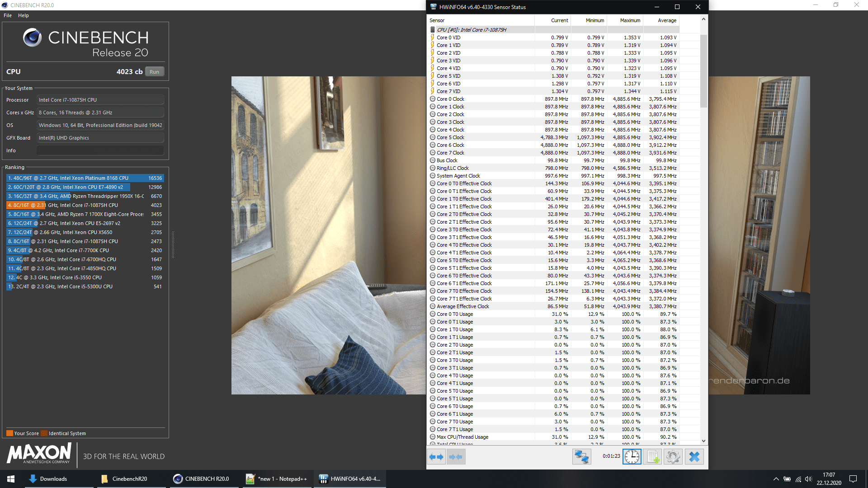Image resolution: width=868 pixels, height=488 pixels.
Task: Open the Cinebench Help menu
Action: point(24,15)
